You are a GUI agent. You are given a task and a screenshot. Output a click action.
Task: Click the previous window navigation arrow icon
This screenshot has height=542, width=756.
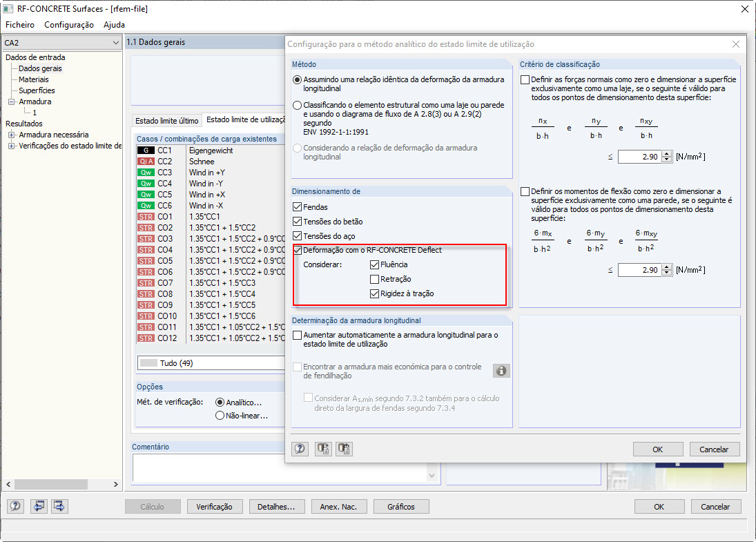click(x=39, y=506)
